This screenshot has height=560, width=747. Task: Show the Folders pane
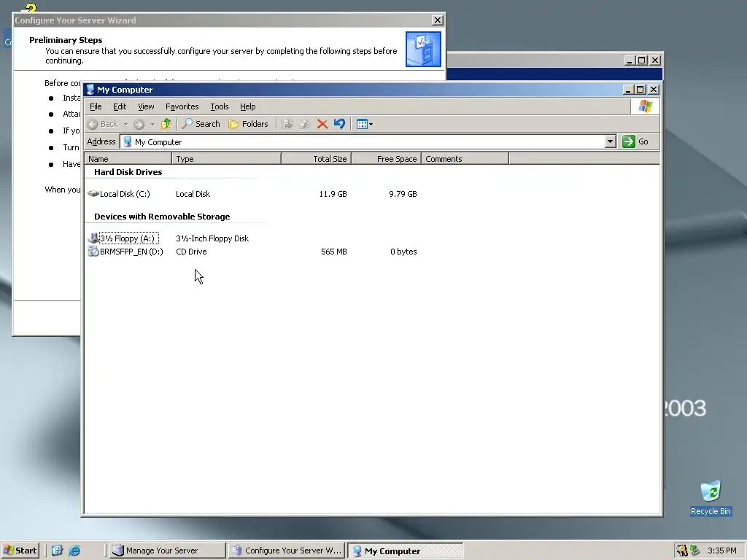pyautogui.click(x=248, y=124)
